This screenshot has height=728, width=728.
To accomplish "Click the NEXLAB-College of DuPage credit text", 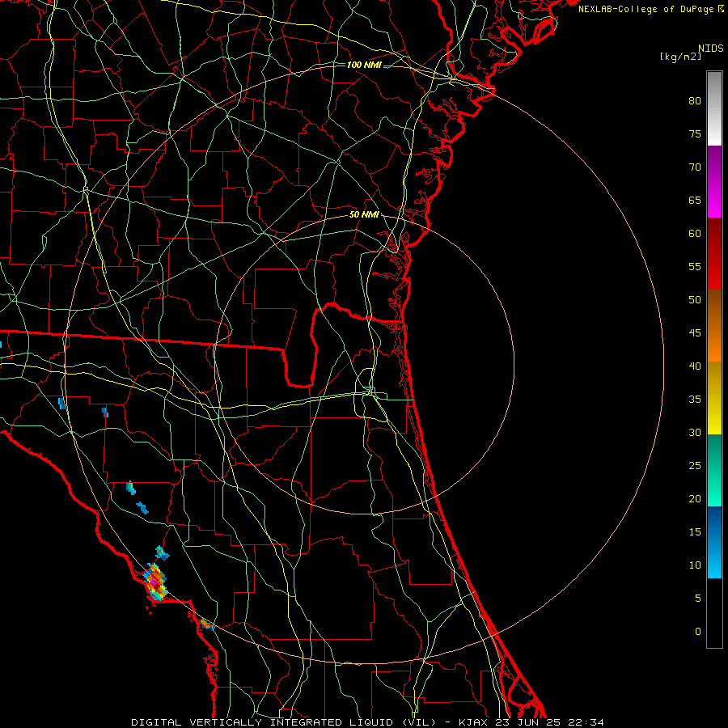I will [651, 9].
